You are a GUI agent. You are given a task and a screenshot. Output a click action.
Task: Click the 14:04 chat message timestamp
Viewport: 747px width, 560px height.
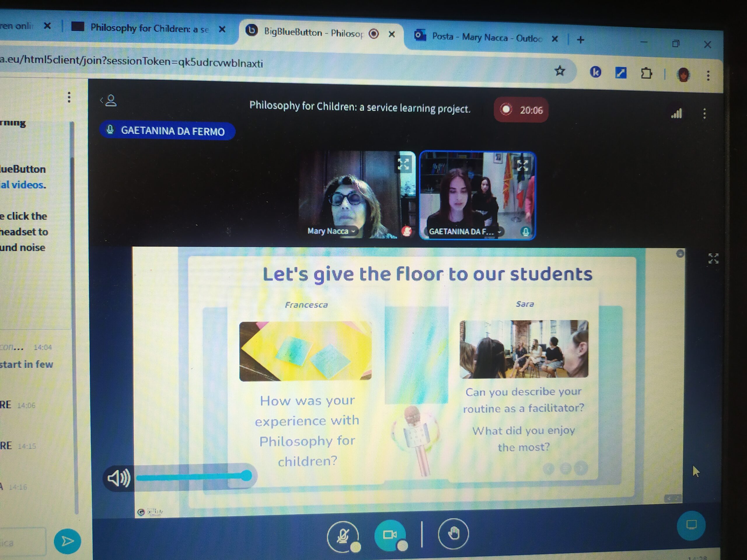coord(43,347)
